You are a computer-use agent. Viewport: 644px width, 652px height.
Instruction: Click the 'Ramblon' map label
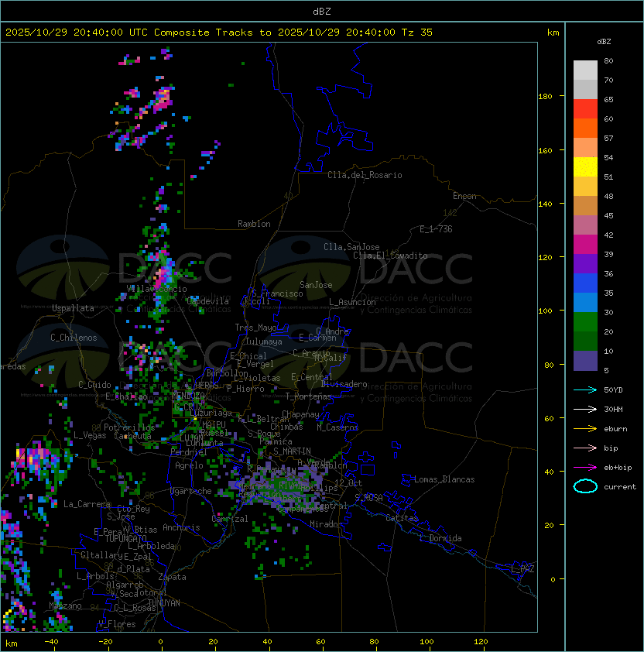tap(254, 224)
